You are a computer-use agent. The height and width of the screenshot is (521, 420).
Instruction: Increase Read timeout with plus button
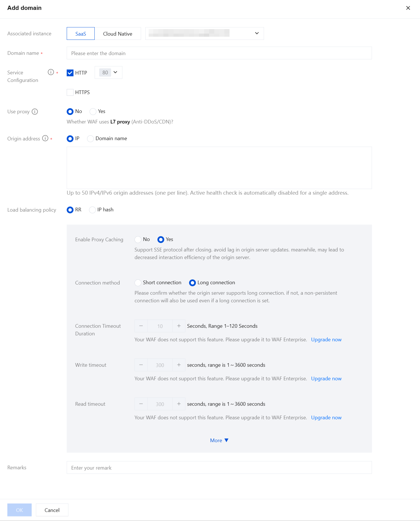tap(179, 404)
